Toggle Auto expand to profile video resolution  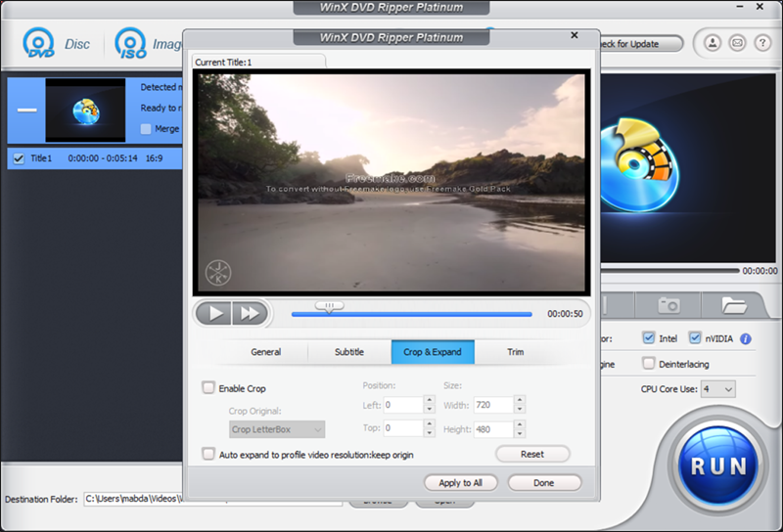pos(208,454)
